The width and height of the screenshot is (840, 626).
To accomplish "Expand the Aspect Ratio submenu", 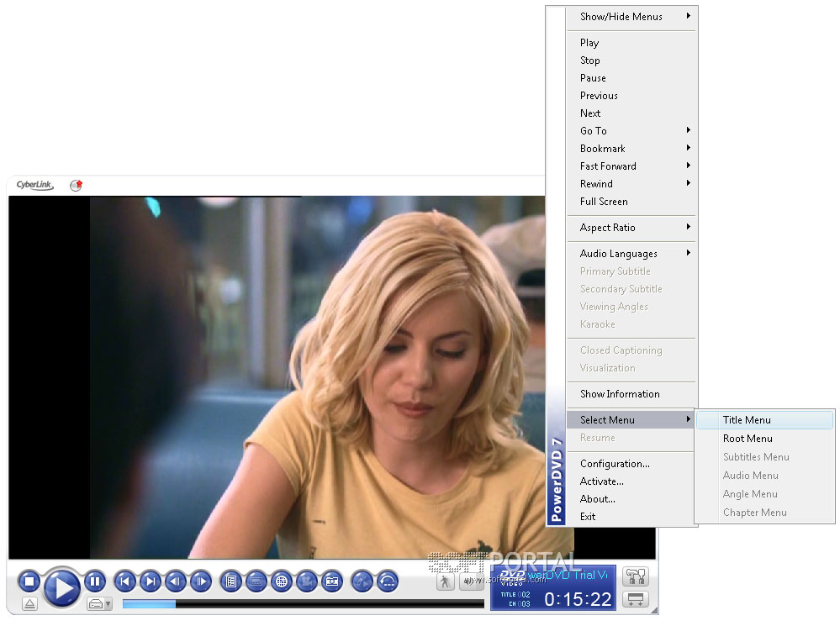I will click(631, 228).
